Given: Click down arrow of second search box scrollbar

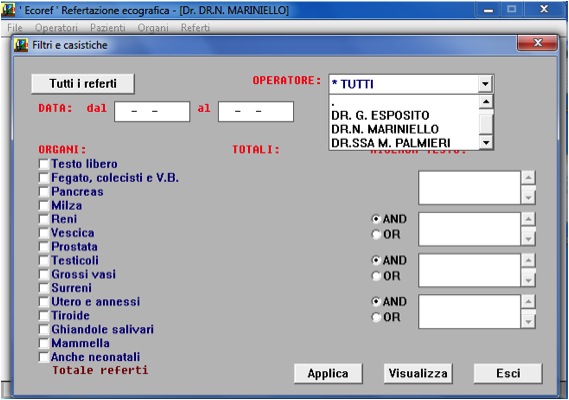Looking at the screenshot, I should (528, 238).
